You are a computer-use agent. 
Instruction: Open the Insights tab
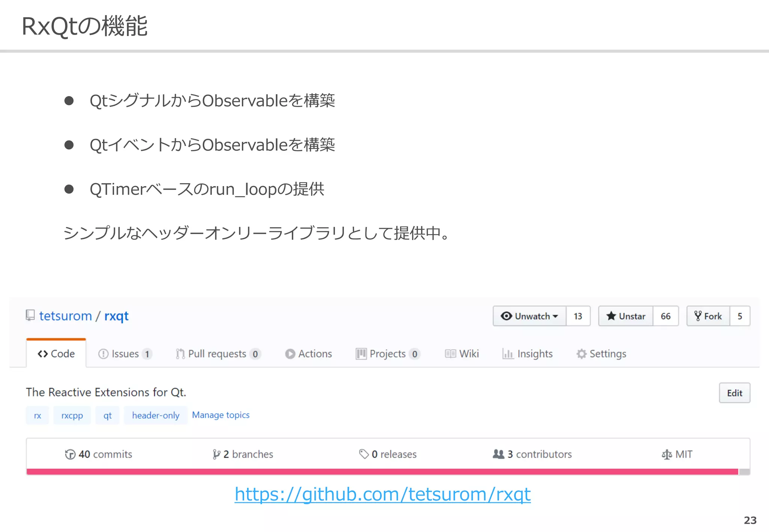pyautogui.click(x=528, y=354)
